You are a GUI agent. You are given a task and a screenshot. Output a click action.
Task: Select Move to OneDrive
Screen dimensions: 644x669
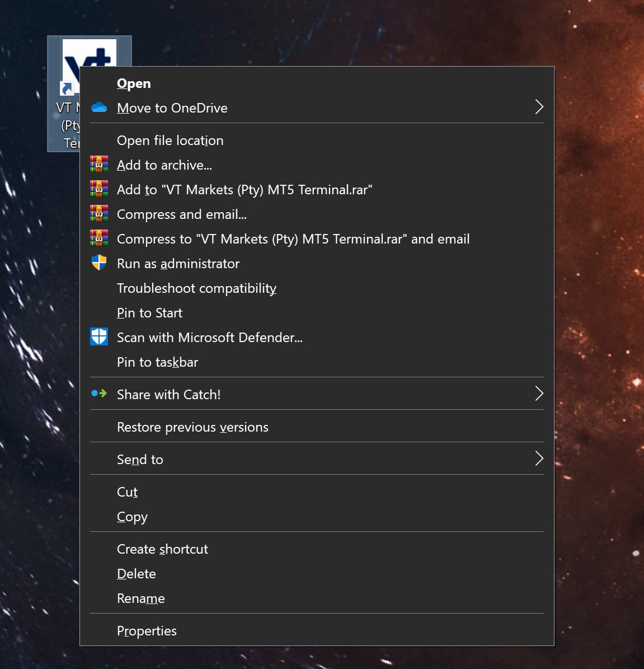click(317, 108)
